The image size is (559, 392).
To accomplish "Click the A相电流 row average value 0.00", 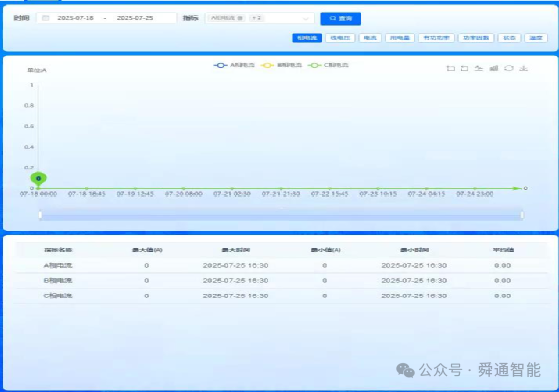I will (503, 265).
